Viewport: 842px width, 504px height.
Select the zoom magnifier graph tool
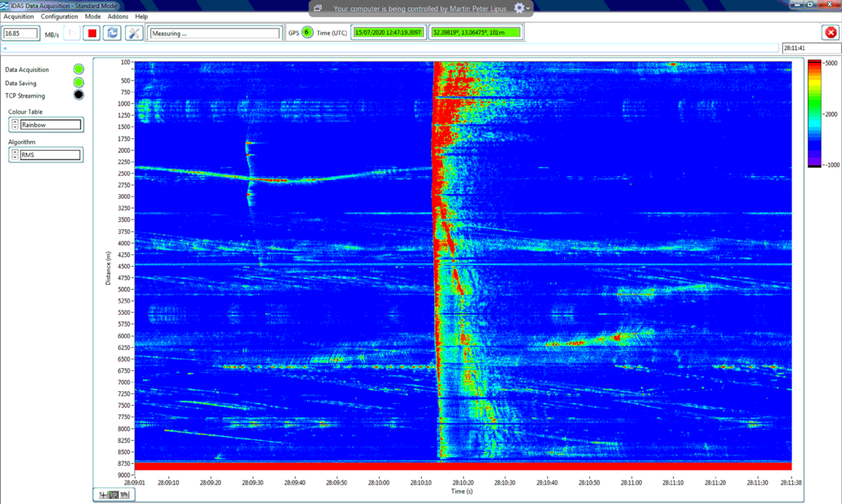click(x=114, y=495)
